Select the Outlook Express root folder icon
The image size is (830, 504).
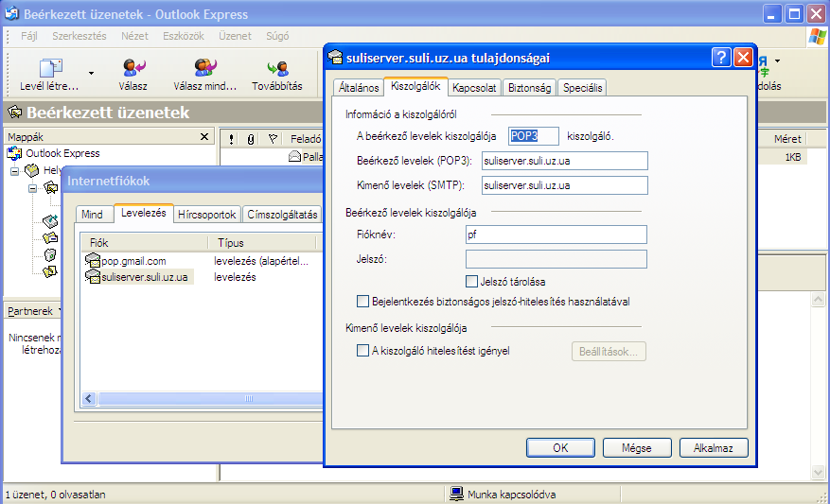coord(15,153)
